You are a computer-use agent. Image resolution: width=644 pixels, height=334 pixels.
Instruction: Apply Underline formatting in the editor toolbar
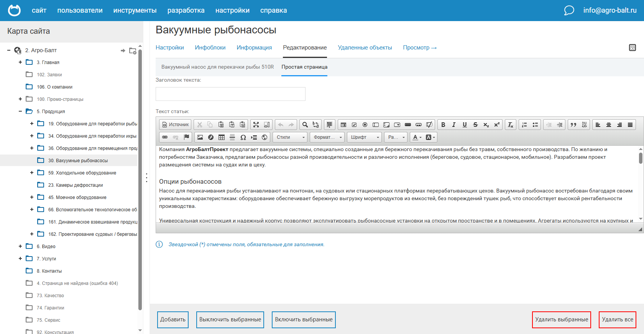[465, 125]
